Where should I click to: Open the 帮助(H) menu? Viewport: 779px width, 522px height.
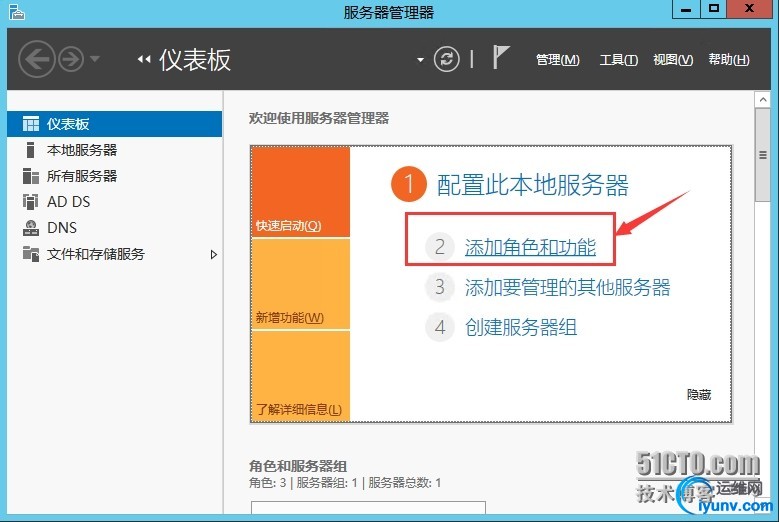pos(729,60)
